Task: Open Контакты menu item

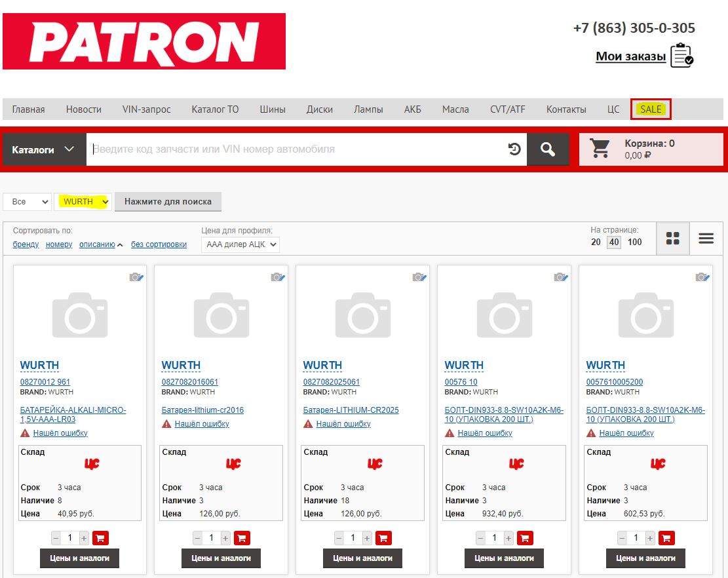Action: pyautogui.click(x=566, y=109)
